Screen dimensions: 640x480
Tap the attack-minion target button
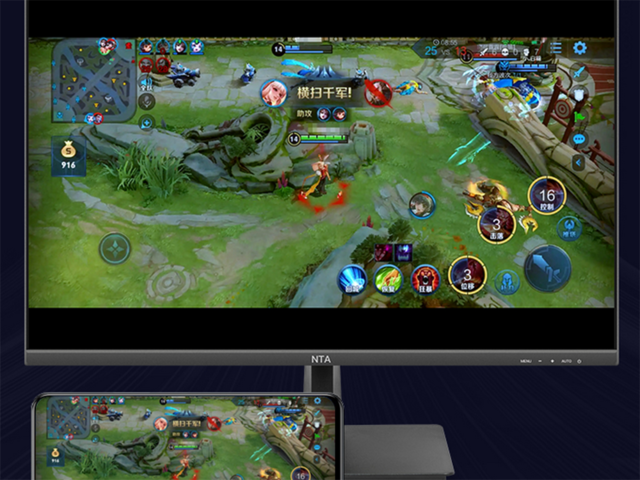pyautogui.click(x=507, y=282)
